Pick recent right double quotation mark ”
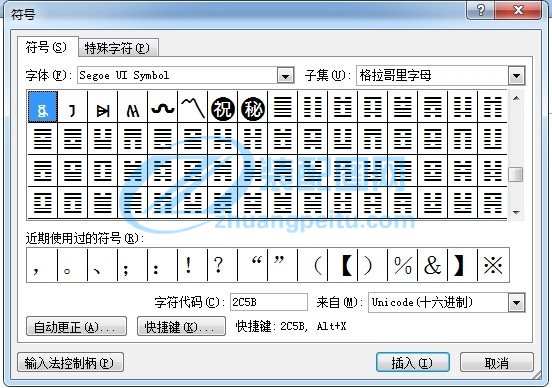Screen dimensions: 552x388 [x=282, y=265]
